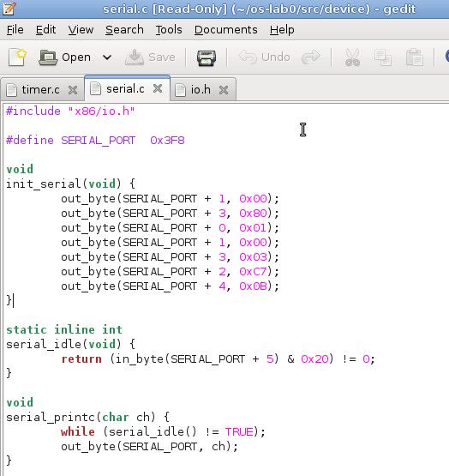Viewport: 449px width, 476px height.
Task: Open the Documents menu
Action: pos(226,30)
